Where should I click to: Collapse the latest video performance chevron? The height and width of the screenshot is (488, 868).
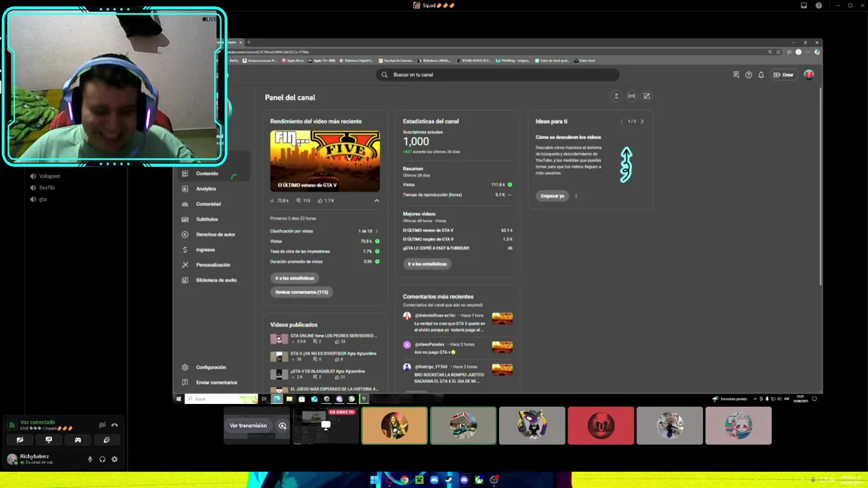376,201
